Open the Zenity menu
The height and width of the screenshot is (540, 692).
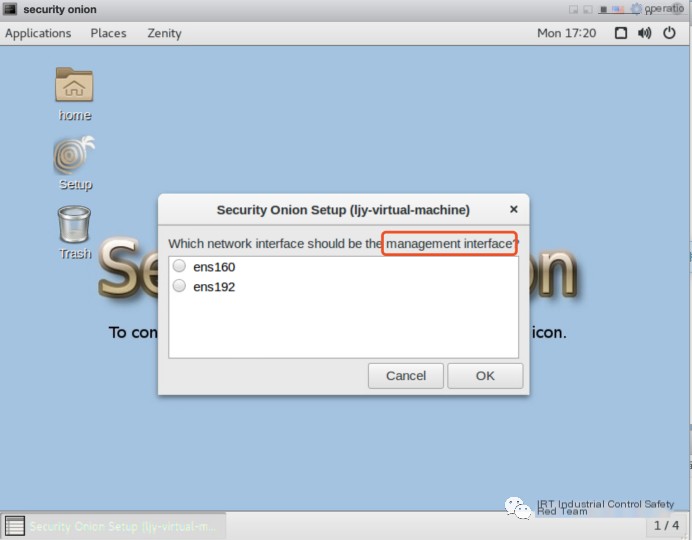pos(164,33)
